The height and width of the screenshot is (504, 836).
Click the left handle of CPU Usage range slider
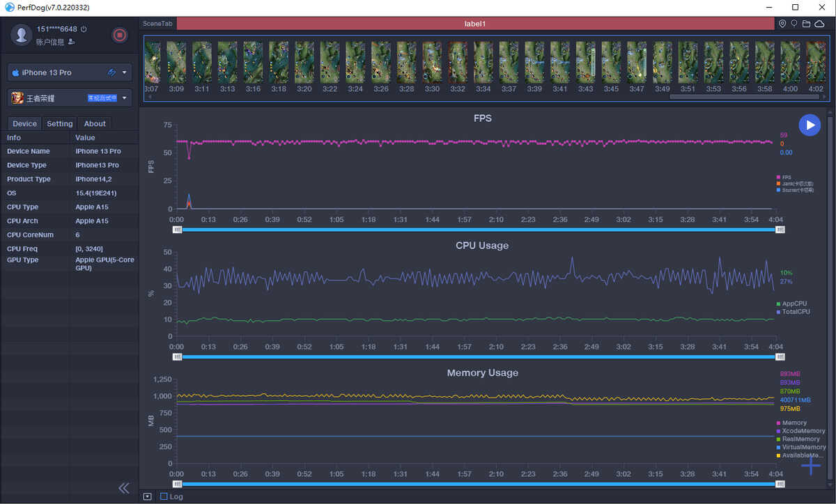pyautogui.click(x=177, y=356)
